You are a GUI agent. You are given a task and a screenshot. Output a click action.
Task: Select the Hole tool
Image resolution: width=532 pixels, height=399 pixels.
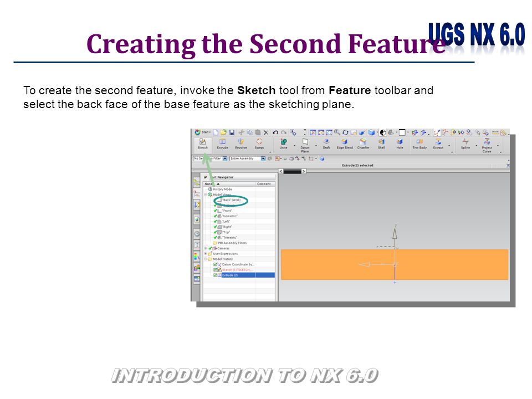pos(400,144)
